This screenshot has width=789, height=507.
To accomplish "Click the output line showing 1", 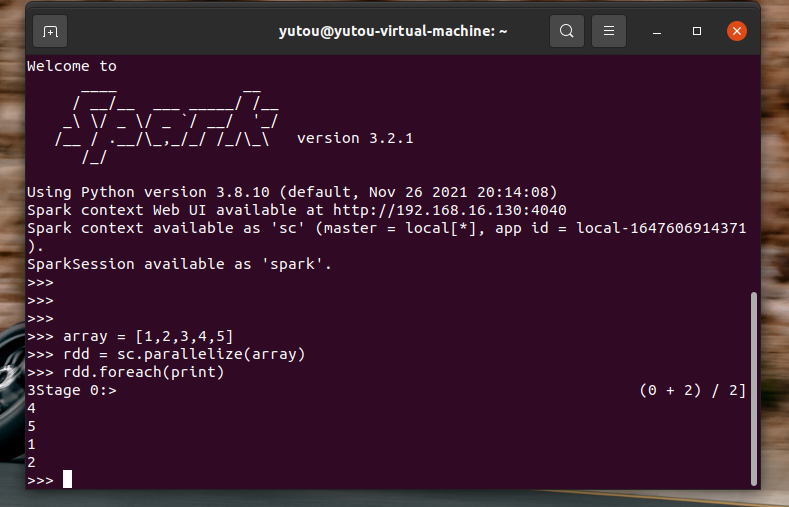I will (x=32, y=445).
